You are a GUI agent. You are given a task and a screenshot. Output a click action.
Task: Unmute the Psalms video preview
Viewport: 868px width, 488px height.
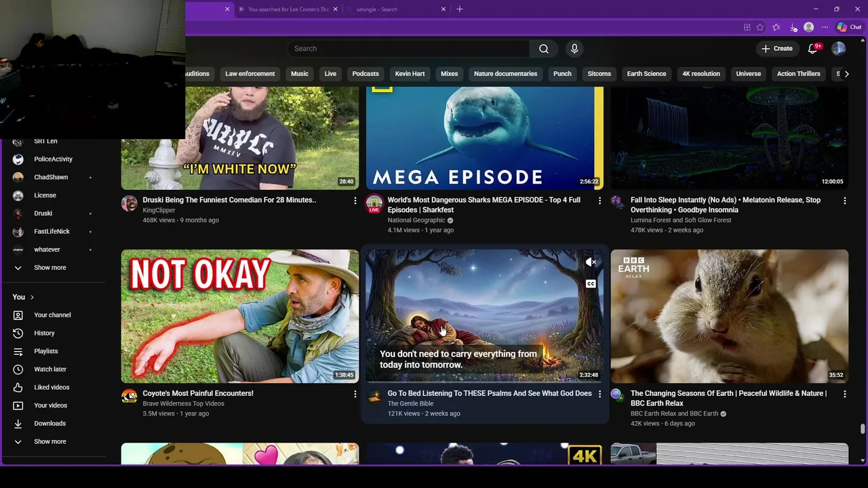(591, 262)
